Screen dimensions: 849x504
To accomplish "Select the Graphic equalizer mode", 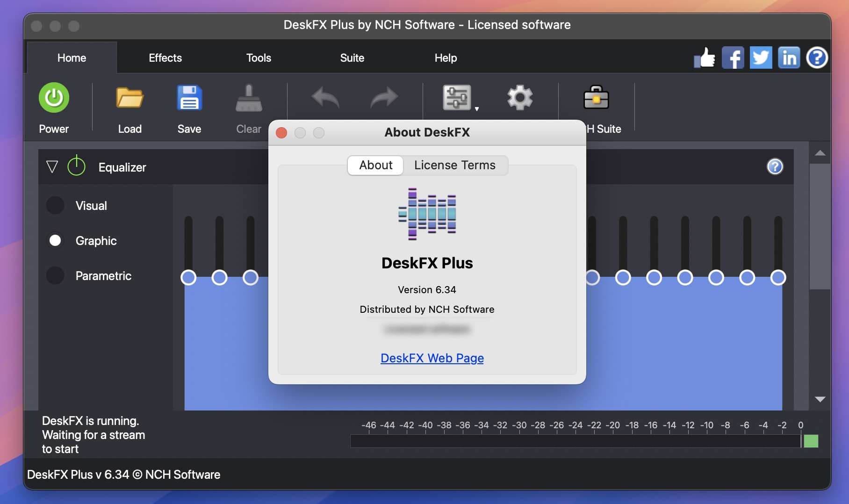I will [x=55, y=240].
